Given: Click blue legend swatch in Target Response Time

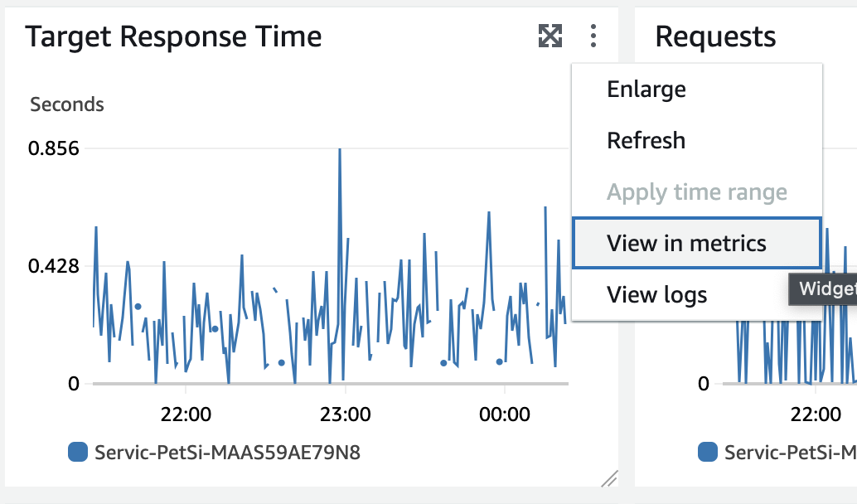Looking at the screenshot, I should 77,452.
